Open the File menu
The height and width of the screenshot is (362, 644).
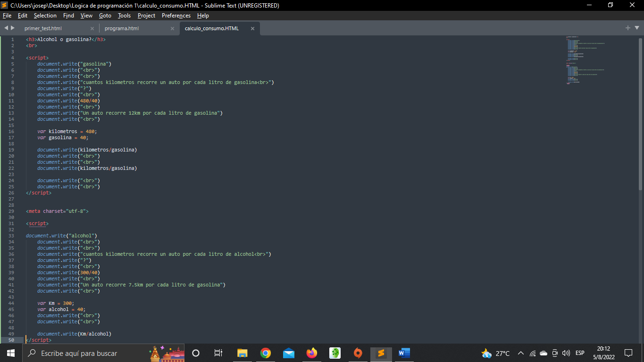pyautogui.click(x=7, y=16)
